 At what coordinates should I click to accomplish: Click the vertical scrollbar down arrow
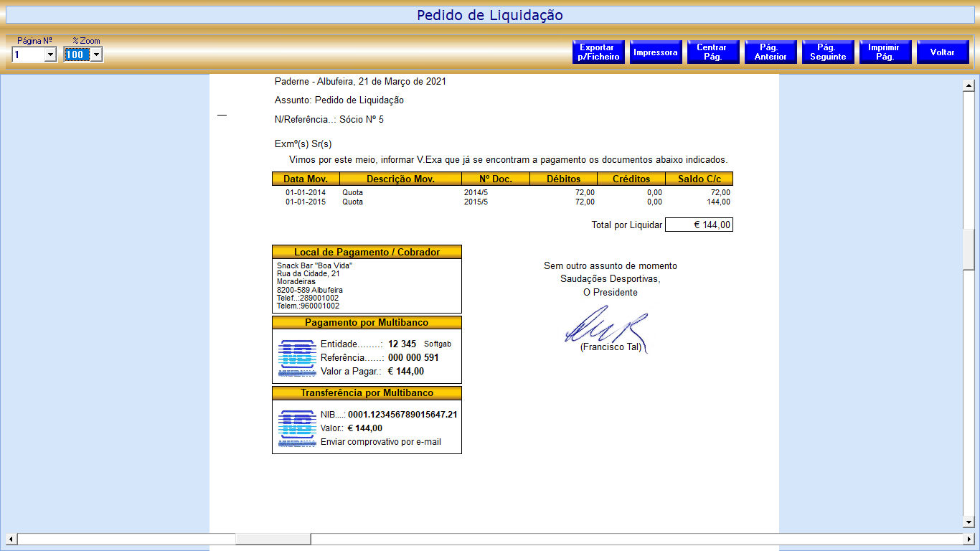pyautogui.click(x=968, y=522)
